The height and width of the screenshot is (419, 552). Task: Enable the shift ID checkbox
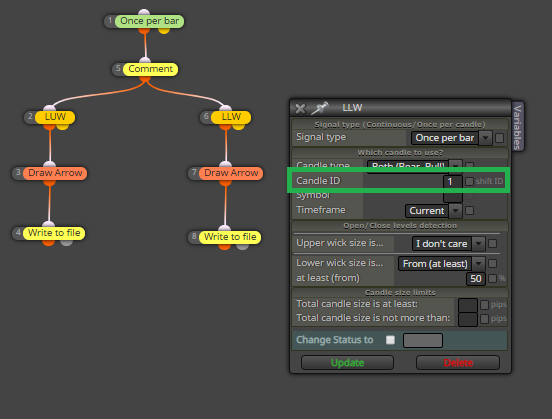[469, 181]
